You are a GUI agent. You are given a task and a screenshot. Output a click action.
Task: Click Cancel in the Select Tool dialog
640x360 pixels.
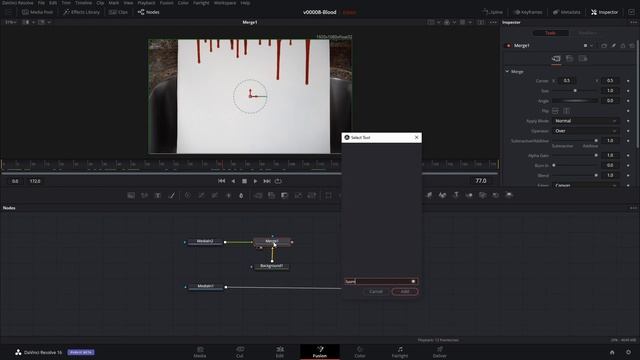tap(376, 291)
